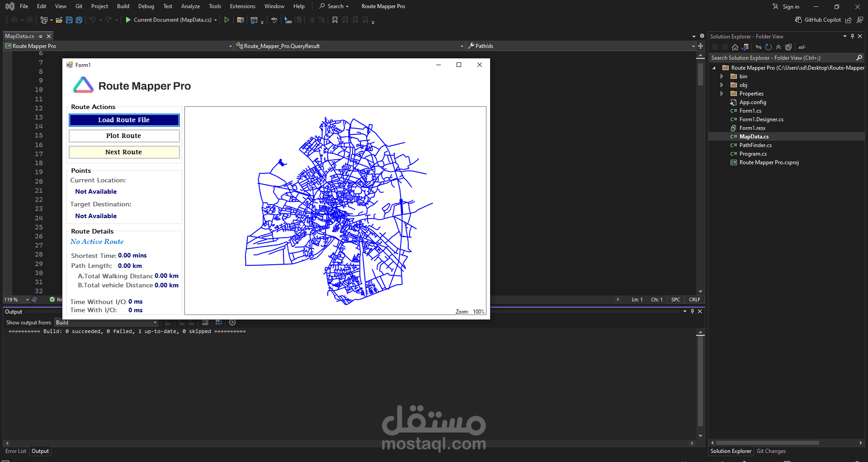Image resolution: width=868 pixels, height=462 pixels.
Task: Click Sync with Active Document arrows icon
Action: click(759, 47)
